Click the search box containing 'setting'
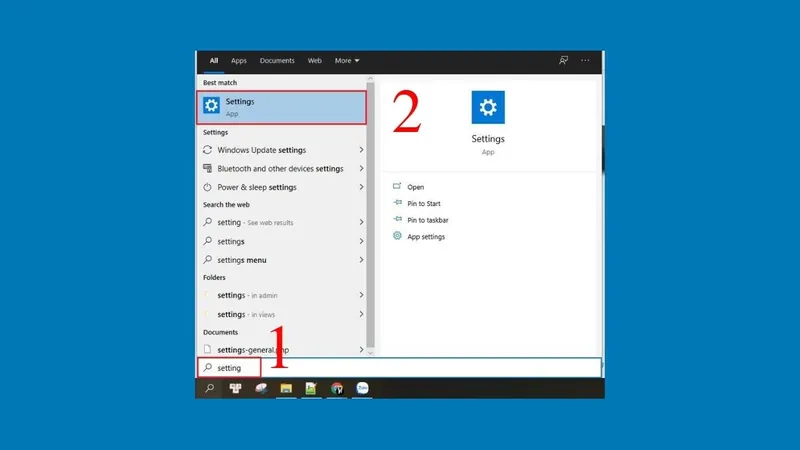 400,368
